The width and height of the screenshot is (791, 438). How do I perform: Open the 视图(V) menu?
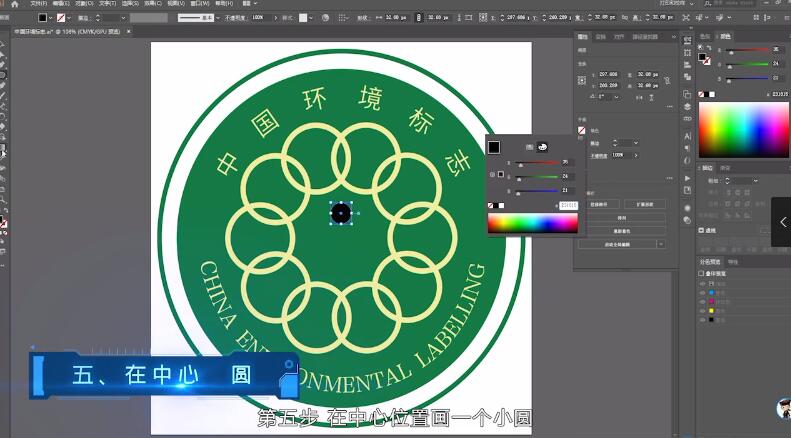tap(176, 4)
